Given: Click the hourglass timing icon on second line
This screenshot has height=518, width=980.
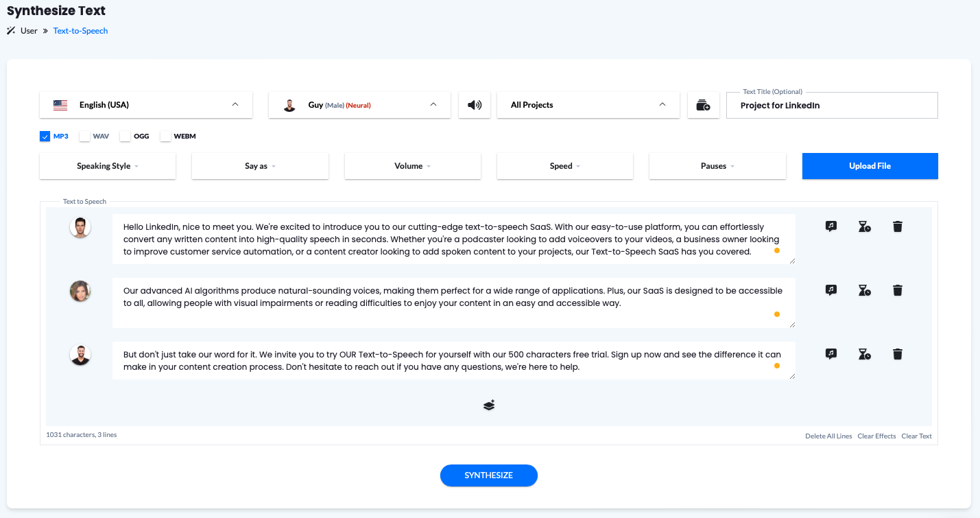Looking at the screenshot, I should (x=863, y=290).
